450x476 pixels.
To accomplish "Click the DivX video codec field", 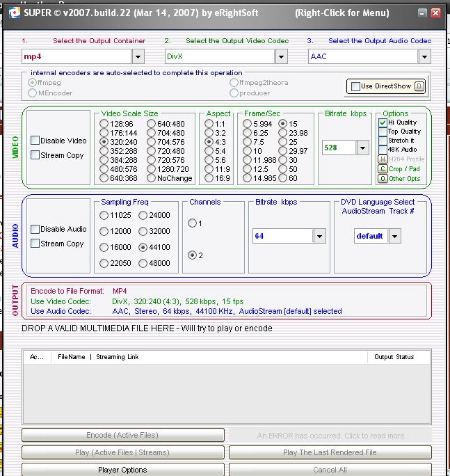I will (x=220, y=57).
